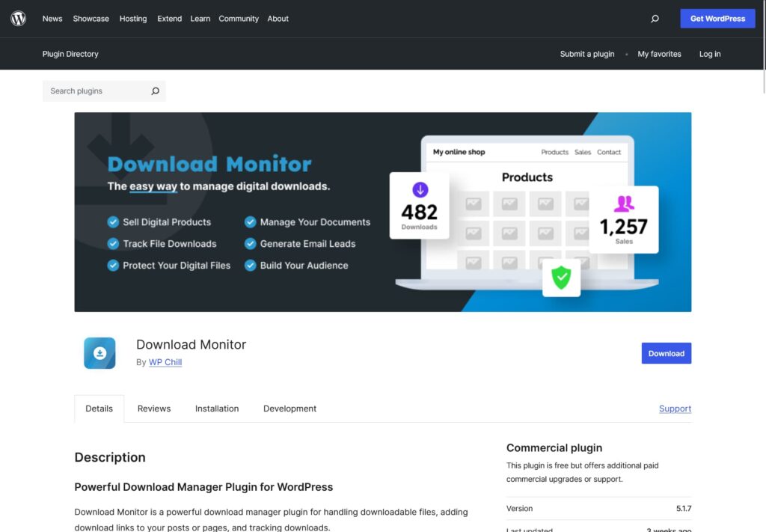This screenshot has height=532, width=766.
Task: Click the green shield icon in banner
Action: (561, 278)
